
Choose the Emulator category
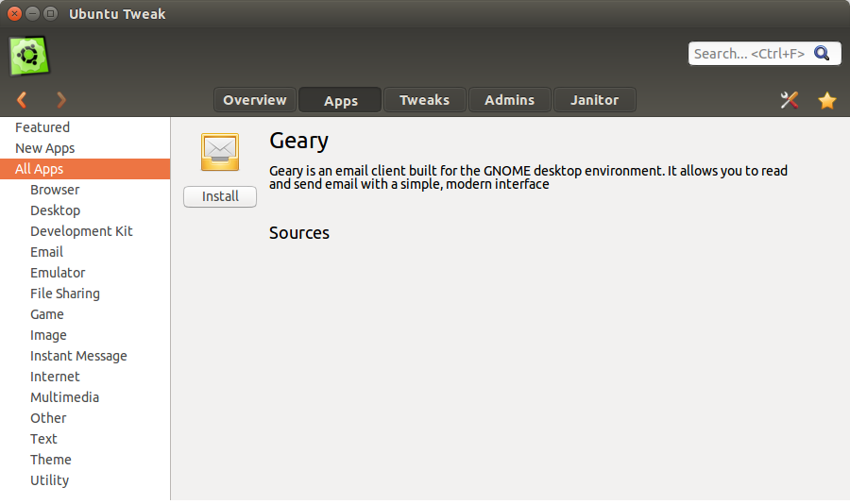coord(85,273)
